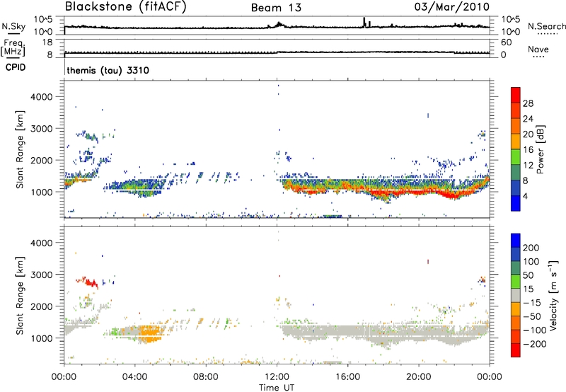The image size is (566, 392).
Task: Click the date '03/Mar/2010'
Action: [x=452, y=6]
